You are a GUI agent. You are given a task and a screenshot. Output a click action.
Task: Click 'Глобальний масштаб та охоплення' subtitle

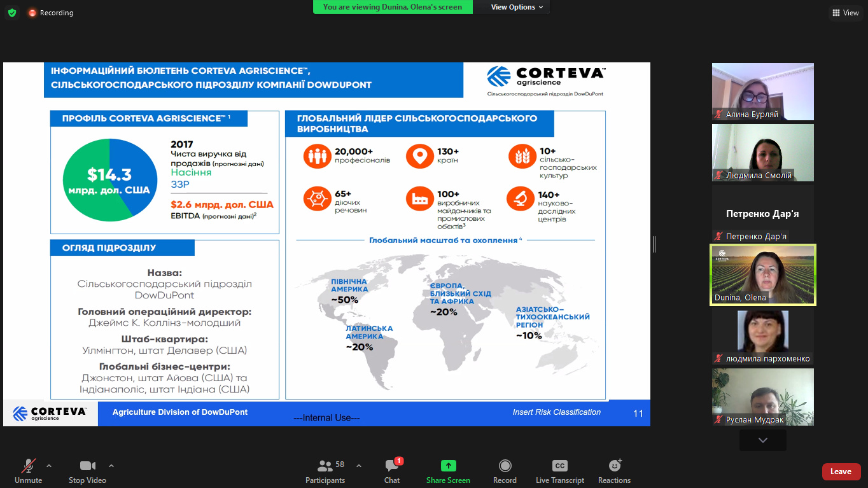[x=445, y=241]
